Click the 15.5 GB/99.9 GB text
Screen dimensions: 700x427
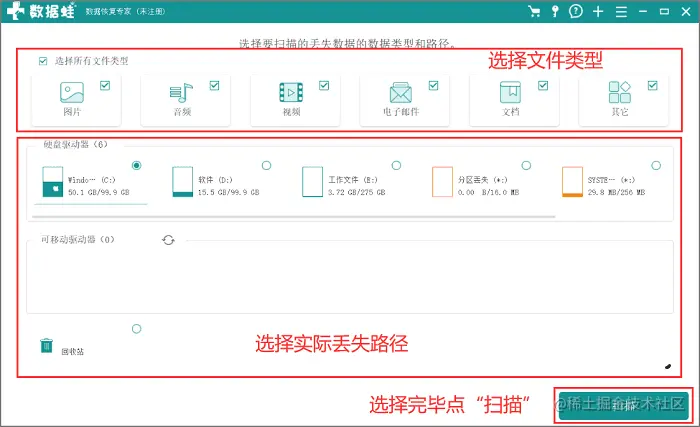[x=229, y=192]
